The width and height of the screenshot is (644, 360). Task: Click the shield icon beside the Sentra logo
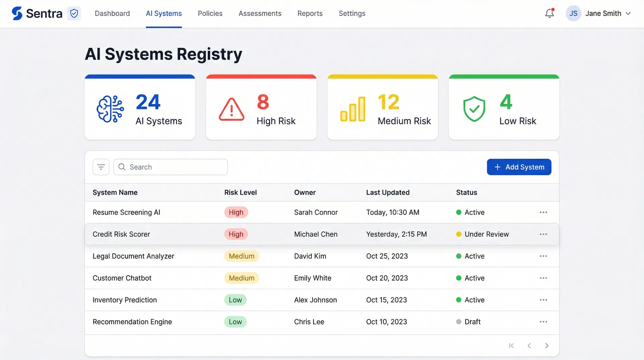(x=74, y=13)
